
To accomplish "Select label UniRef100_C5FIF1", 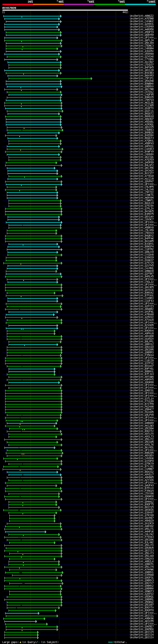I will tap(142, 78).
